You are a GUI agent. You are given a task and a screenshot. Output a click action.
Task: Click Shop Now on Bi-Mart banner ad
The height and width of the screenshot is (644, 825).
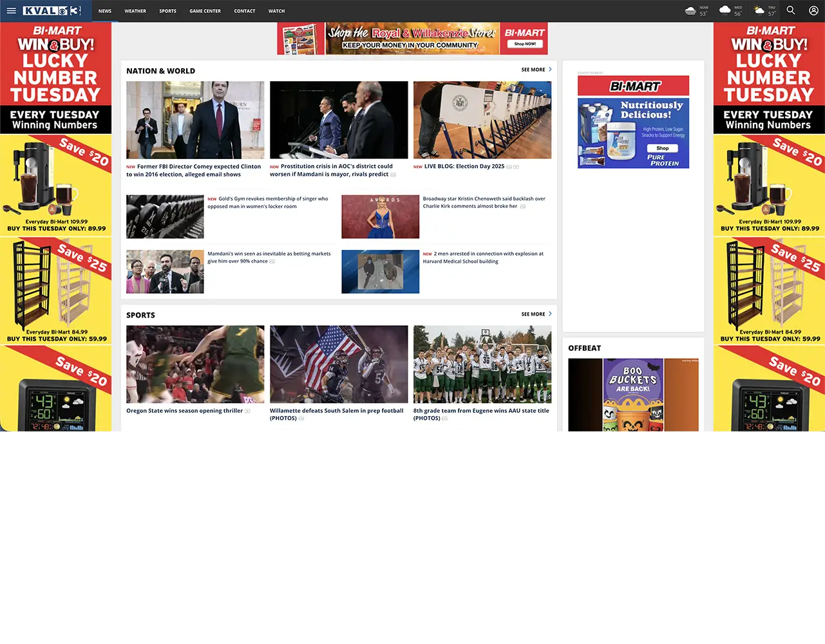pos(525,44)
